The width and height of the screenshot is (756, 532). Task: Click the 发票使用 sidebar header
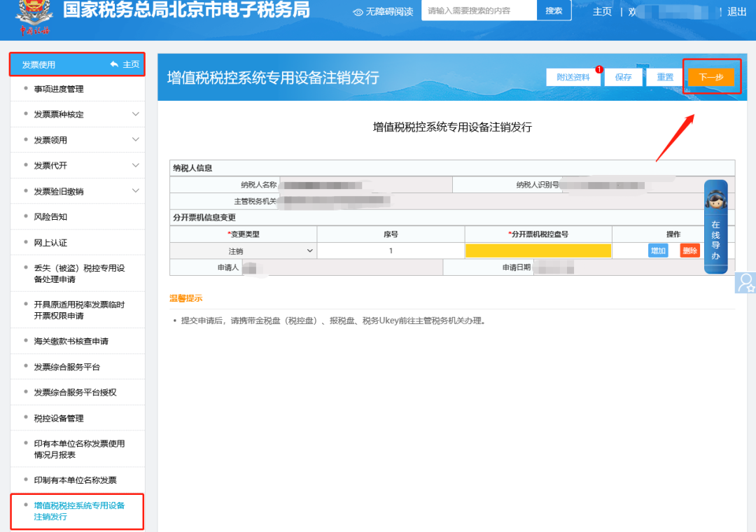pyautogui.click(x=38, y=64)
